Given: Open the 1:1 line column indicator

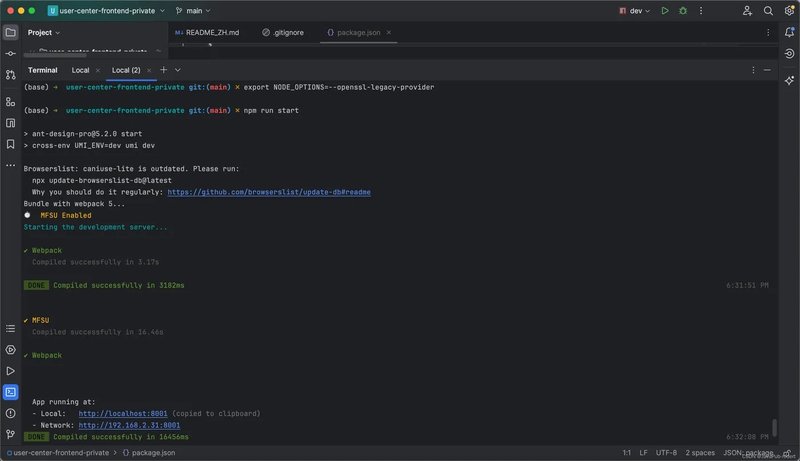Looking at the screenshot, I should pos(627,453).
